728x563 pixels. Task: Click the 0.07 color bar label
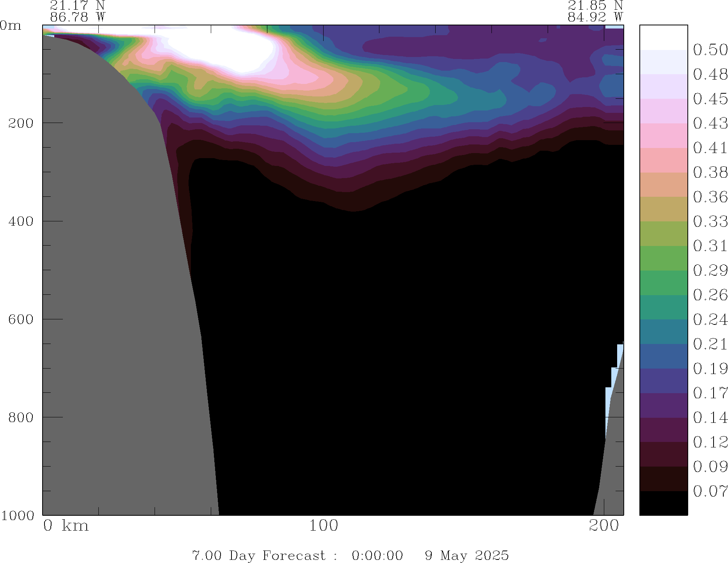[710, 491]
